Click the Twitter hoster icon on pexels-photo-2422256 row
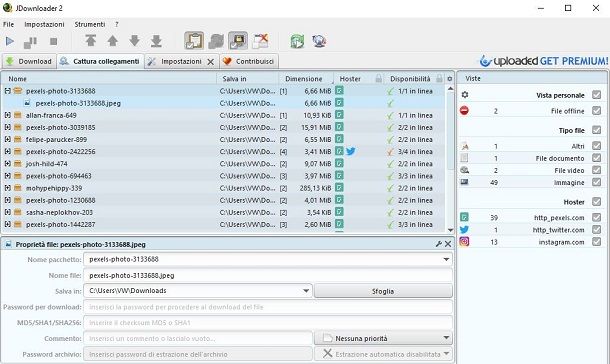This screenshot has width=610, height=364. (351, 151)
